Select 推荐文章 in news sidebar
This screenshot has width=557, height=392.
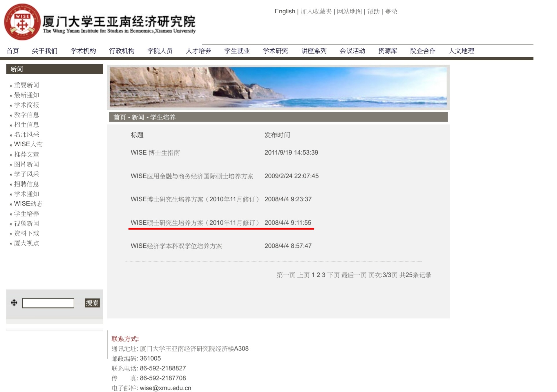[26, 154]
